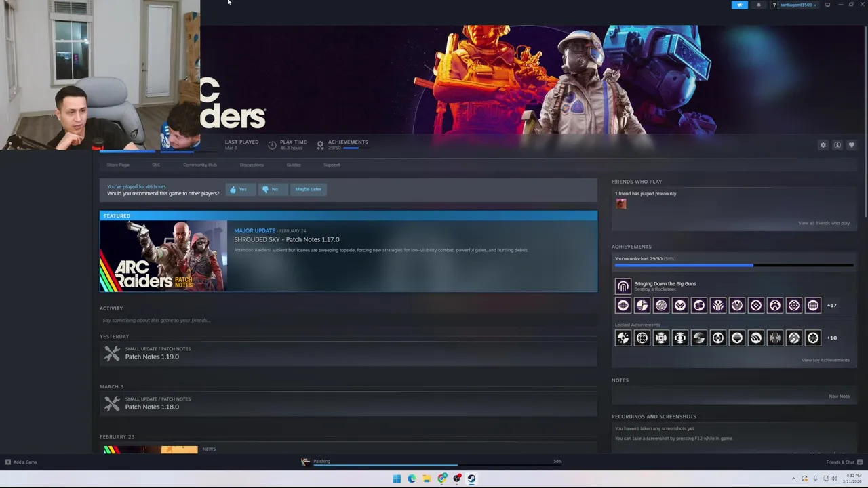This screenshot has width=868, height=488.
Task: Open the Support tab
Action: point(332,165)
